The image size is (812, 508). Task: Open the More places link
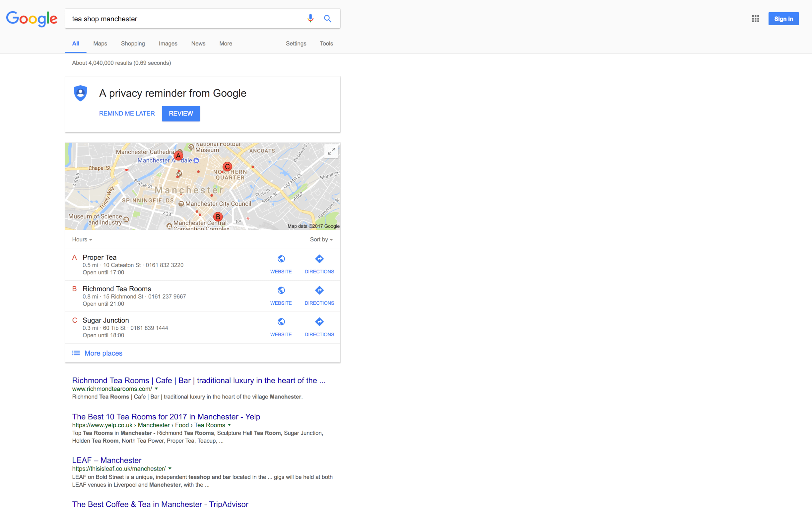(103, 353)
